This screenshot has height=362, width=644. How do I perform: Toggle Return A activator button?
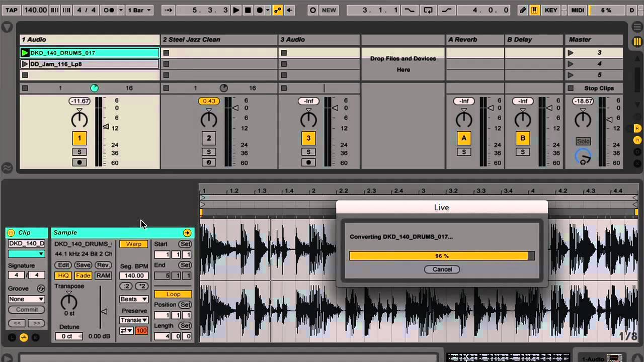(x=464, y=138)
